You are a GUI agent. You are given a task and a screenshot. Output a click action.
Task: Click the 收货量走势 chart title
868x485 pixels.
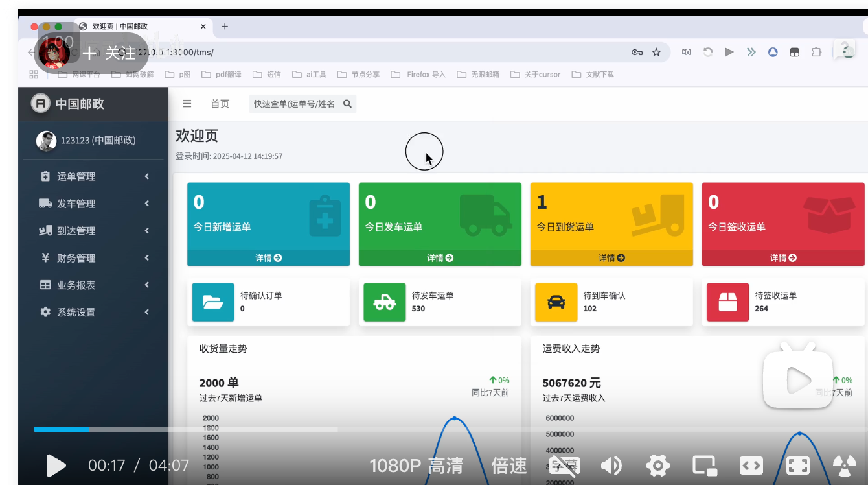pyautogui.click(x=223, y=349)
